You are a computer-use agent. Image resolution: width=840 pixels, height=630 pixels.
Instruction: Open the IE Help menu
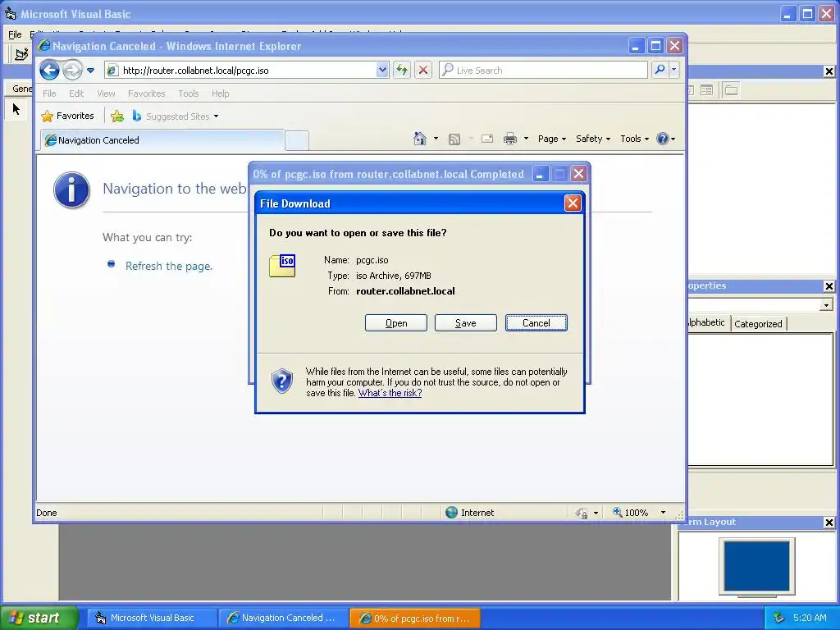tap(220, 94)
